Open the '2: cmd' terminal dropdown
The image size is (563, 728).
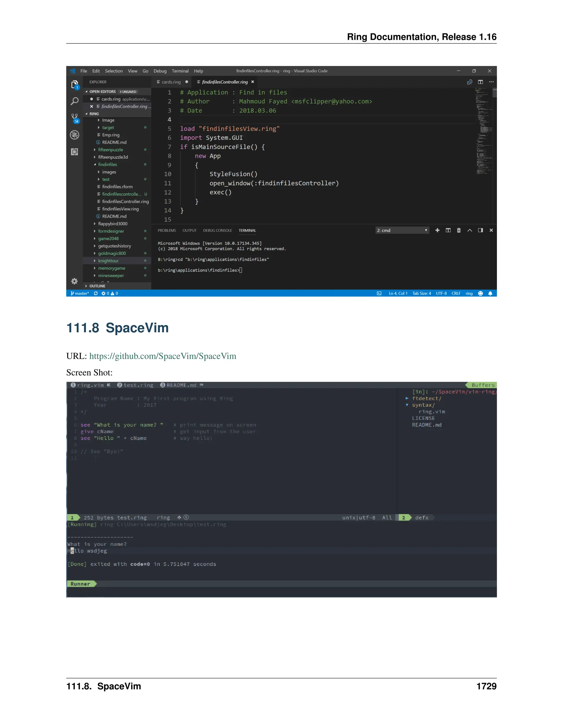pos(402,230)
